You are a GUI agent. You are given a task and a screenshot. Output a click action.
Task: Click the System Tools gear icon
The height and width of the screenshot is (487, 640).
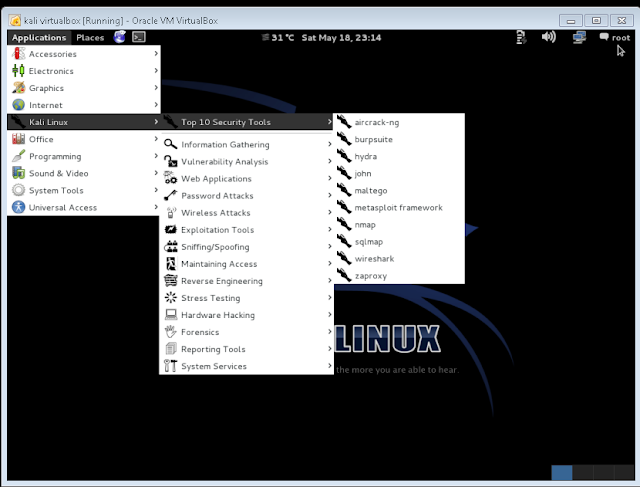tap(18, 190)
